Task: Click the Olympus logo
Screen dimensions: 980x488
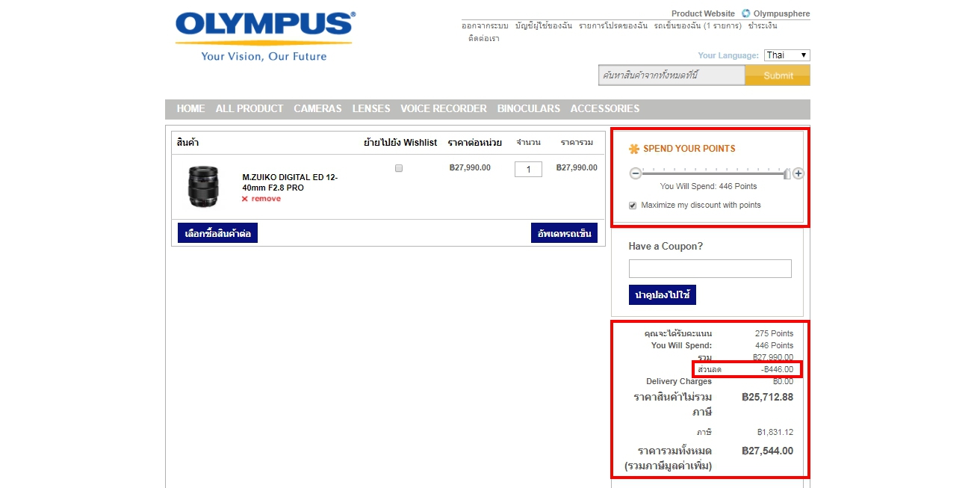Action: click(x=265, y=36)
